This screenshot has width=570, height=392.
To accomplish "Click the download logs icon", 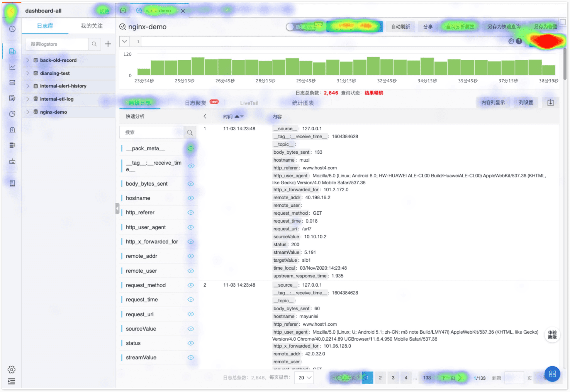I will pyautogui.click(x=550, y=103).
